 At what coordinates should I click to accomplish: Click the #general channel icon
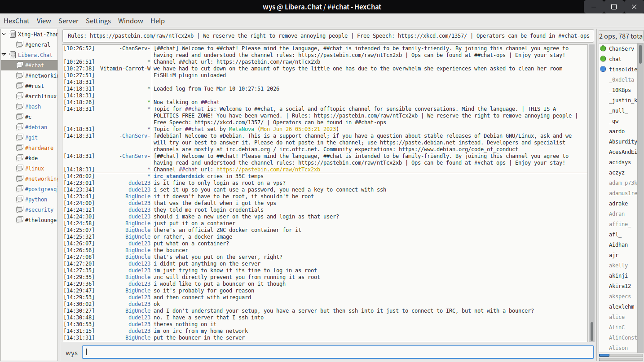(x=19, y=44)
